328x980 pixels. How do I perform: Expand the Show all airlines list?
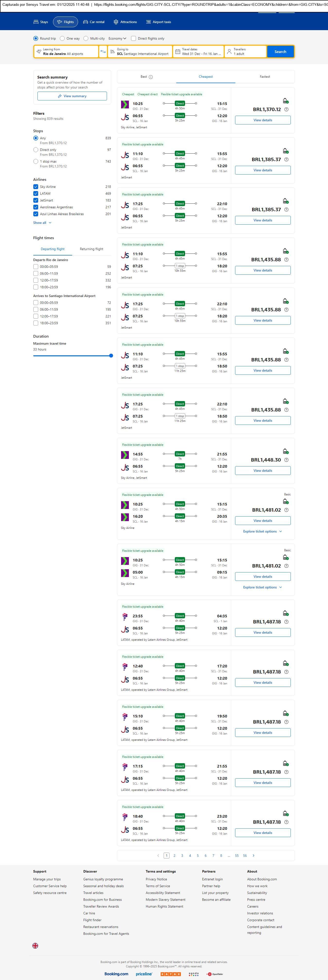[42, 223]
